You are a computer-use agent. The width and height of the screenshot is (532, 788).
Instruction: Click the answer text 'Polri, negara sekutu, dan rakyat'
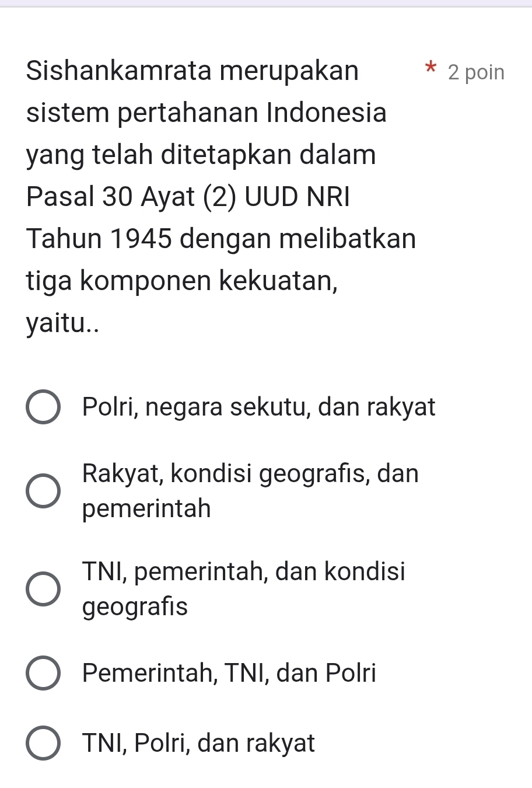259,407
